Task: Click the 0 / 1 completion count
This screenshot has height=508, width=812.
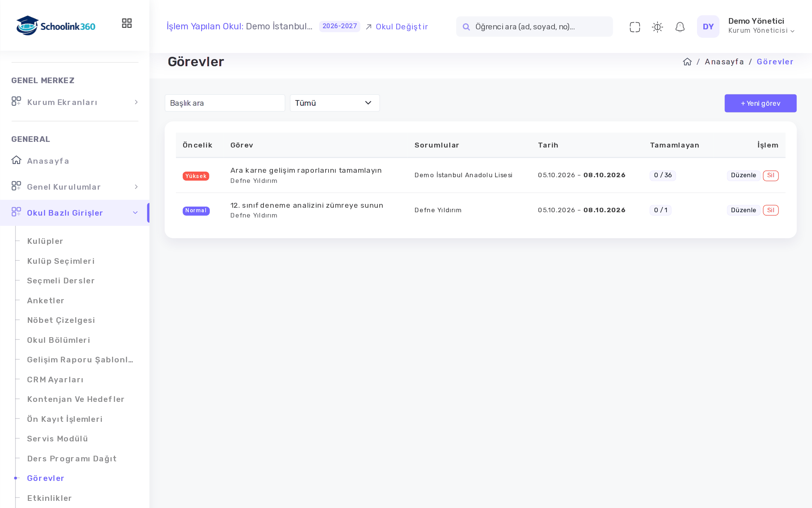Action: click(661, 210)
